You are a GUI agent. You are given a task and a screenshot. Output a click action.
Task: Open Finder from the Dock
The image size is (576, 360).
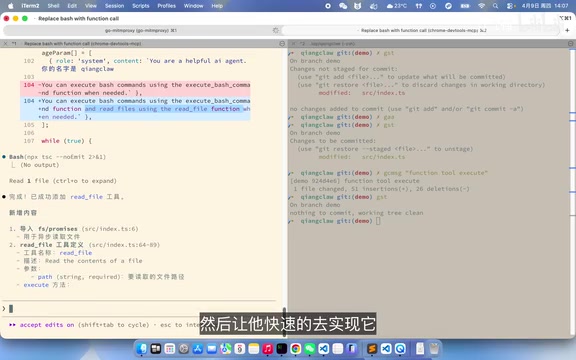[x=142, y=348]
